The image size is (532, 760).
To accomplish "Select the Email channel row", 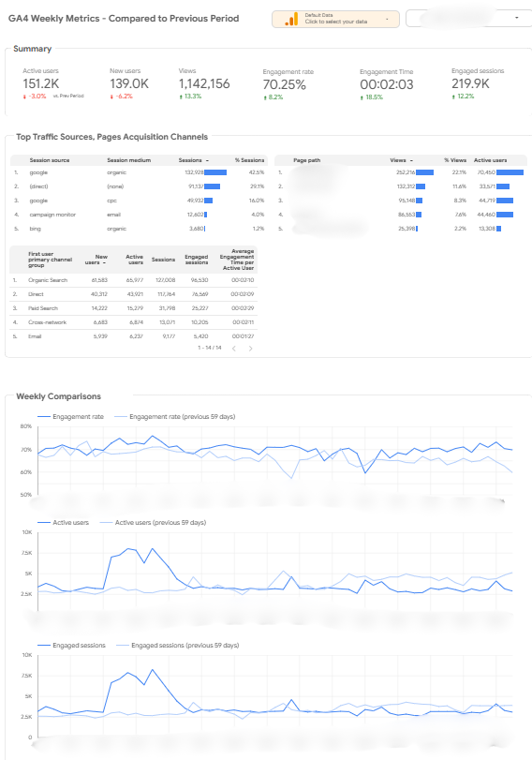I will 133,336.
